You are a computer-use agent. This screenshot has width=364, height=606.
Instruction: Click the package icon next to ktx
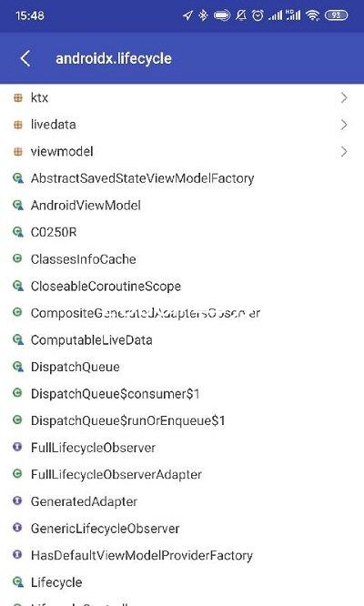pos(18,97)
